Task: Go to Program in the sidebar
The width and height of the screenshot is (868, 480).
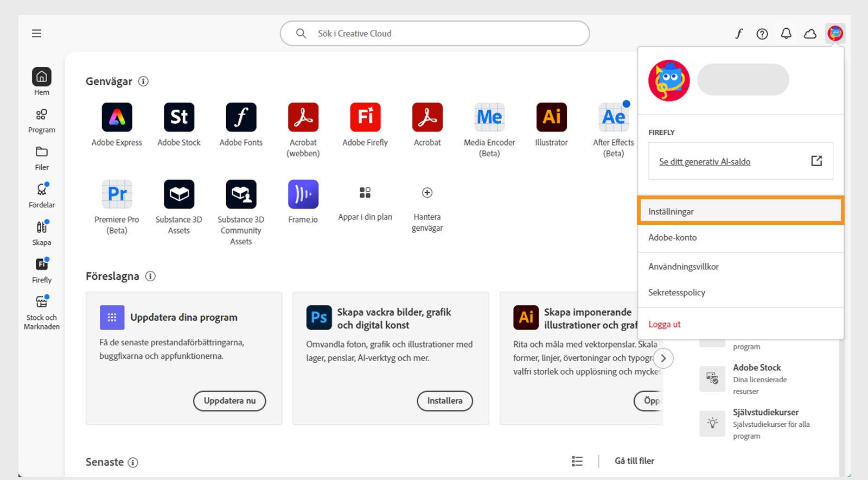Action: (x=42, y=121)
